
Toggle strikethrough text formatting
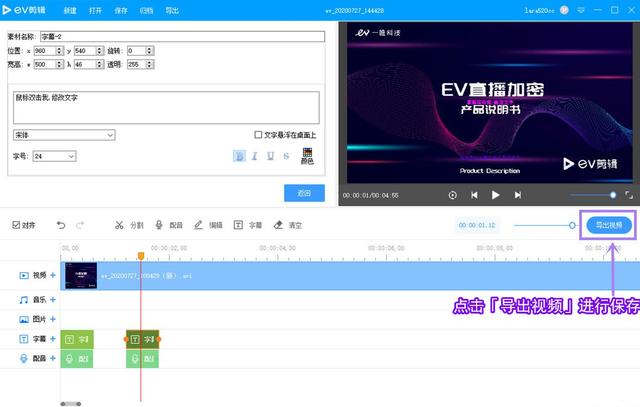[x=286, y=156]
